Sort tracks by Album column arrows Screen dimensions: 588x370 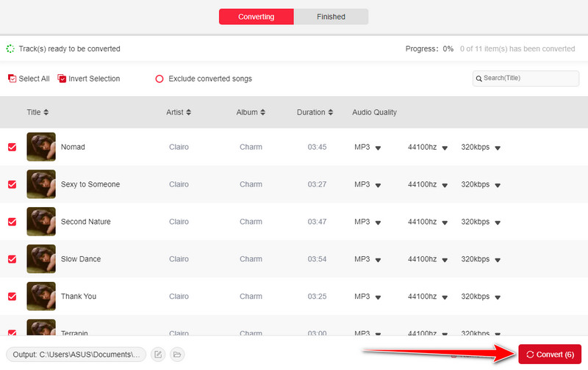tap(262, 112)
